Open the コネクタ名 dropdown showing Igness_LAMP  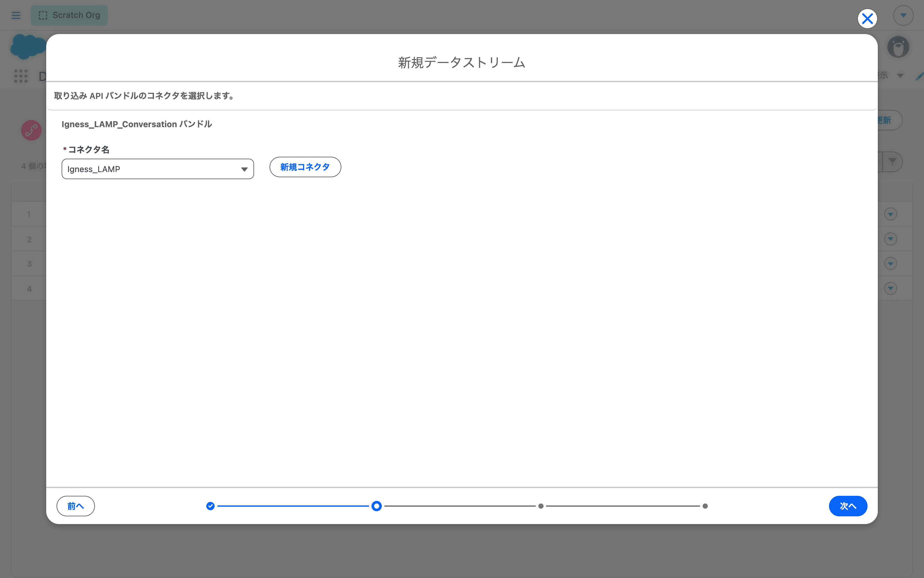point(158,169)
